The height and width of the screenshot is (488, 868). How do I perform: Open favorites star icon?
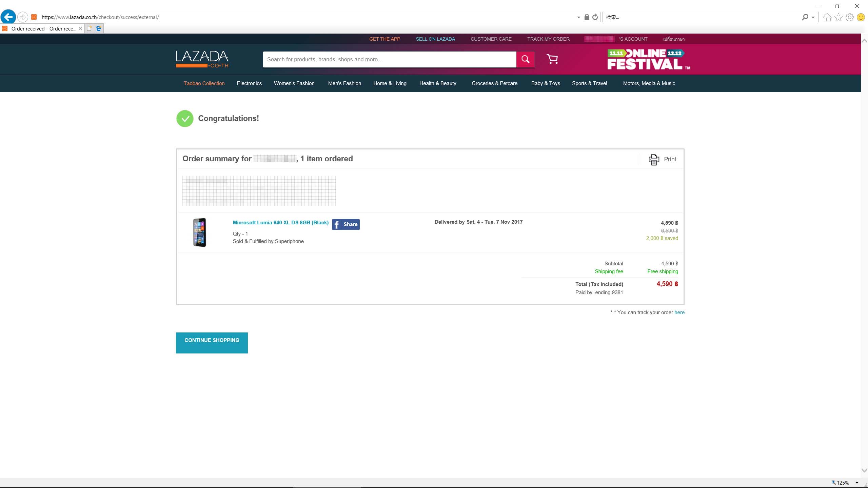click(x=839, y=17)
